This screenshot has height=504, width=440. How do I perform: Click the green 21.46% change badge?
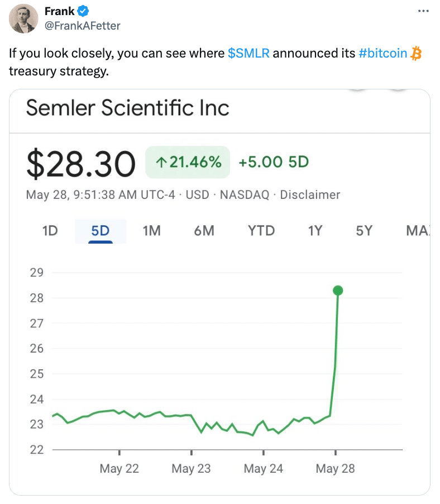pyautogui.click(x=188, y=162)
